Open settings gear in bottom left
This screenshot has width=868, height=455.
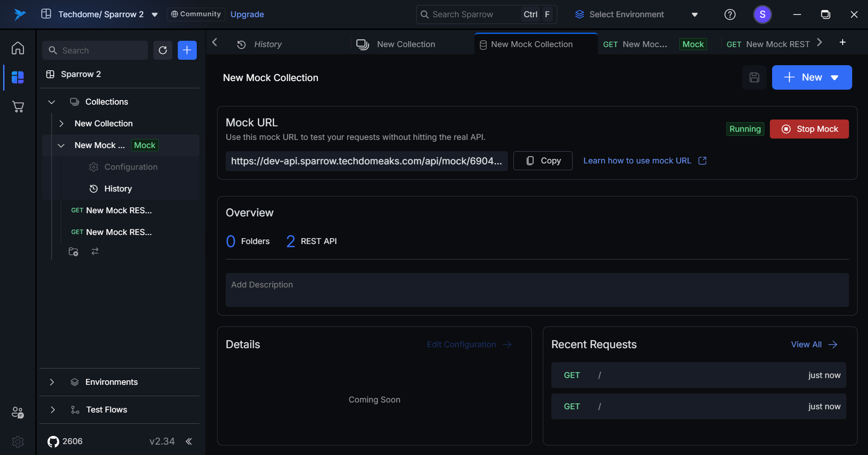pos(18,441)
